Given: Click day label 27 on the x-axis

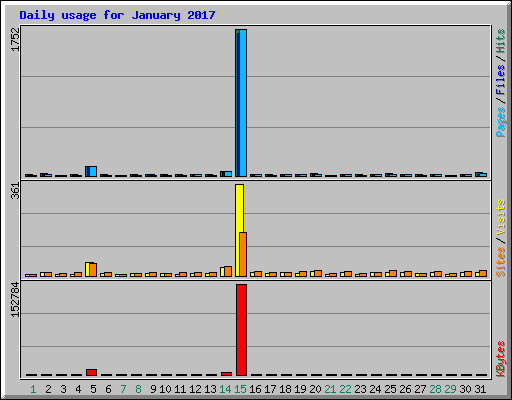Looking at the screenshot, I should [x=420, y=389].
